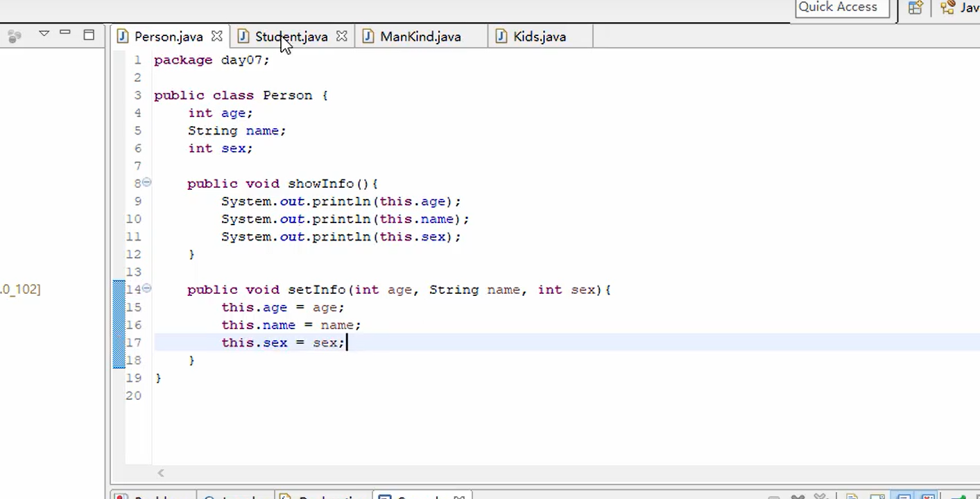Open left panel View Menu triangle
The image size is (980, 499).
[x=44, y=33]
